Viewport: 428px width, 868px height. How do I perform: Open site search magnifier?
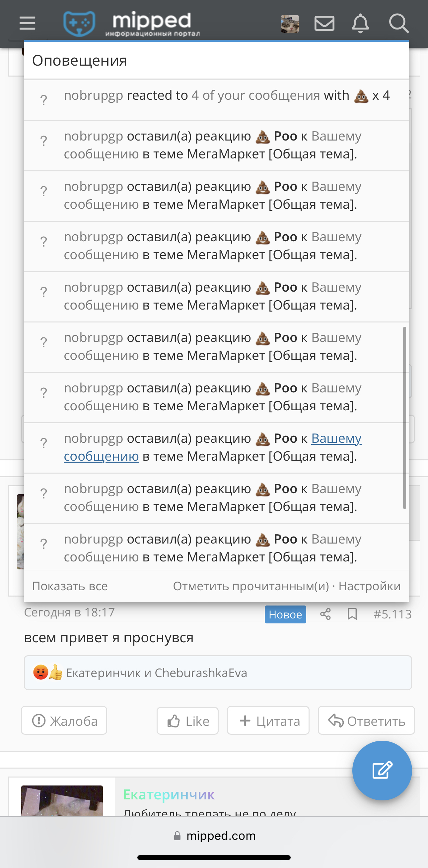[399, 23]
